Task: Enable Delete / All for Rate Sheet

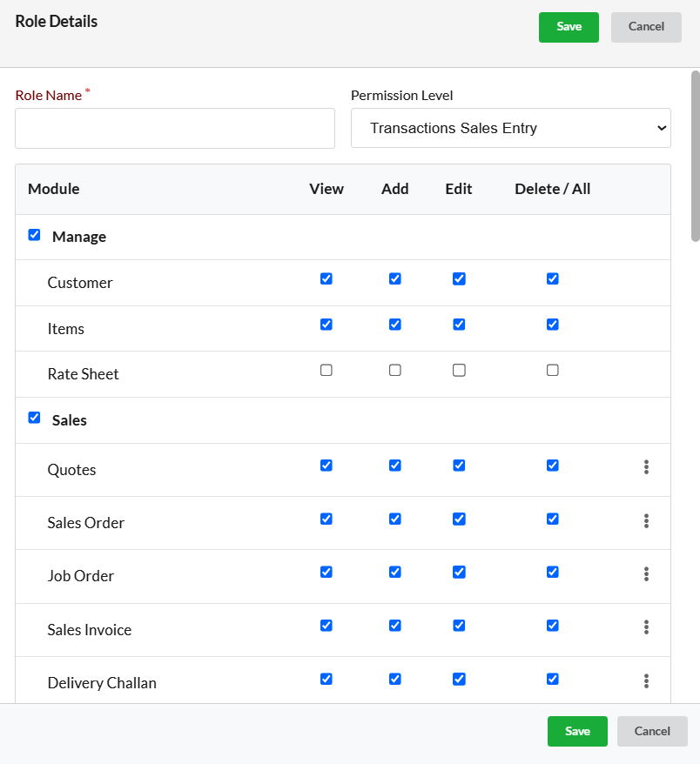Action: 552,371
